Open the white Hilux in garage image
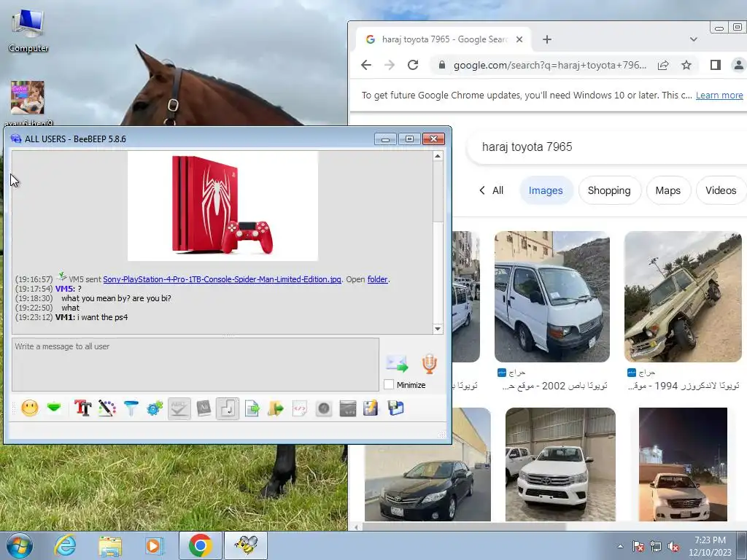This screenshot has height=560, width=747. [560, 464]
